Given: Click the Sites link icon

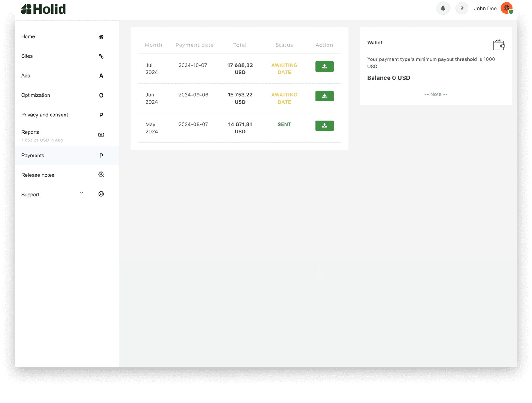Looking at the screenshot, I should 101,56.
